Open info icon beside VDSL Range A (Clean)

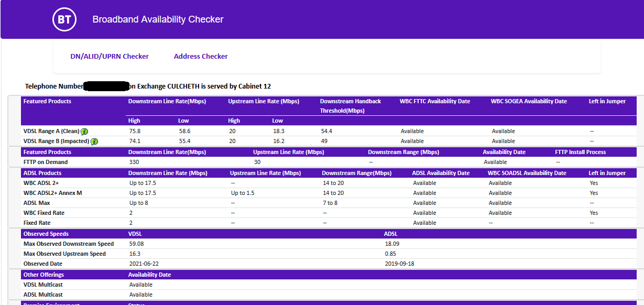point(84,132)
